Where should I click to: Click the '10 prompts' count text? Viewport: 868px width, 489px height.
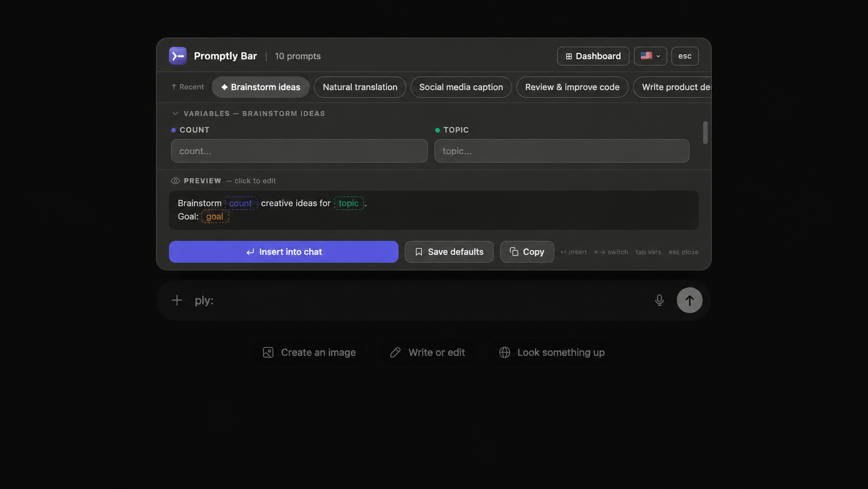coord(297,56)
